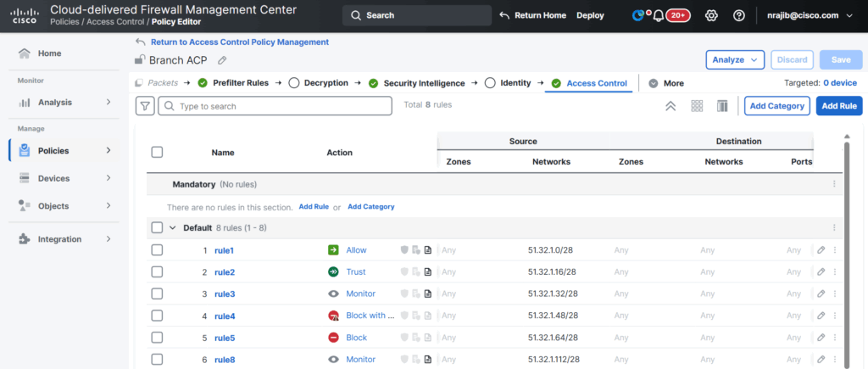Viewport: 868px width, 369px height.
Task: Open the three-dot menu for rule1
Action: (835, 250)
